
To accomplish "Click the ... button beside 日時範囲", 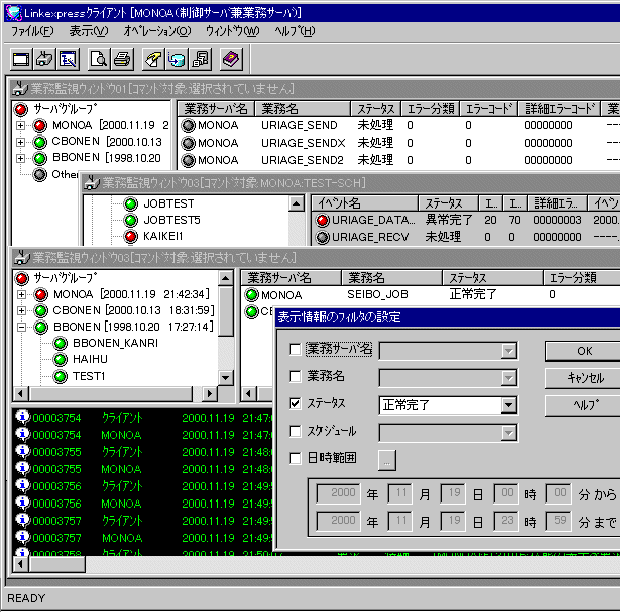I will click(x=387, y=460).
